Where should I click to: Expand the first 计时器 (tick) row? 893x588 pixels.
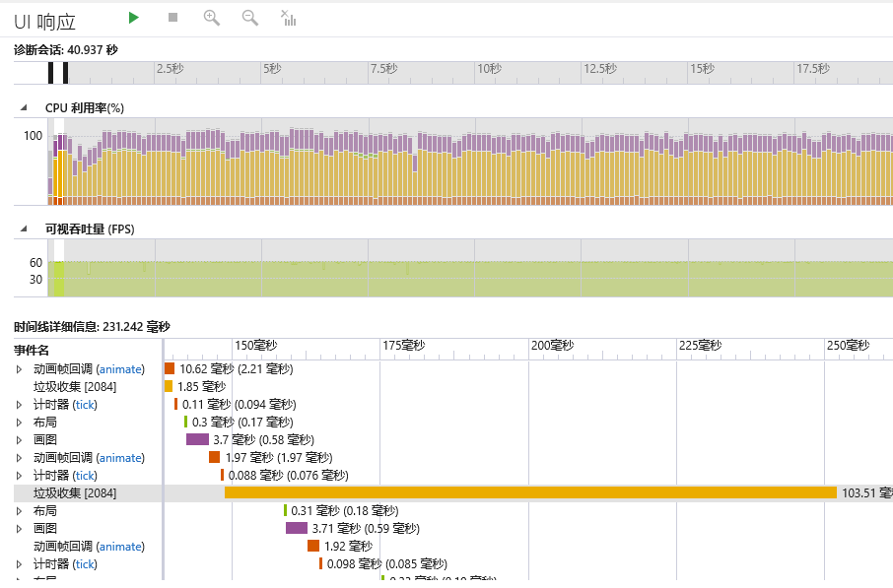(20, 405)
